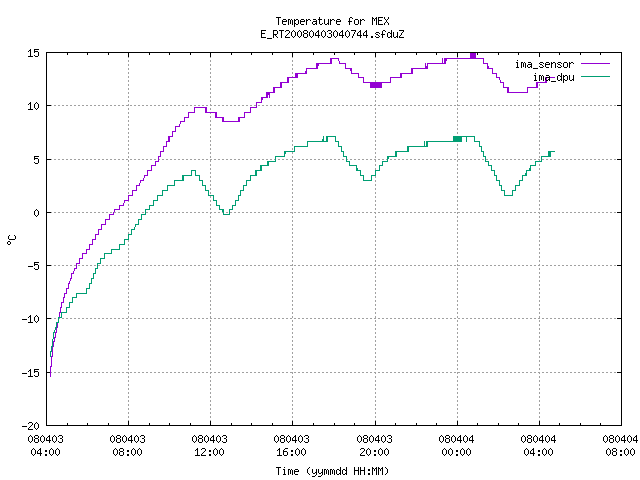Click the "08:00" tick under date 080404
Viewport: 640px width, 480px height.
(x=621, y=452)
